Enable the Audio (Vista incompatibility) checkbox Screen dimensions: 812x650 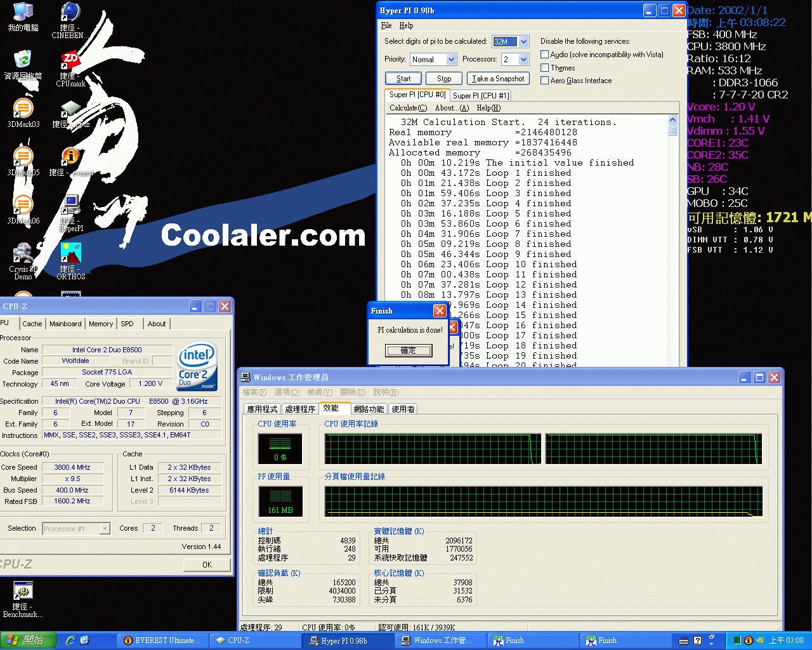coord(544,55)
